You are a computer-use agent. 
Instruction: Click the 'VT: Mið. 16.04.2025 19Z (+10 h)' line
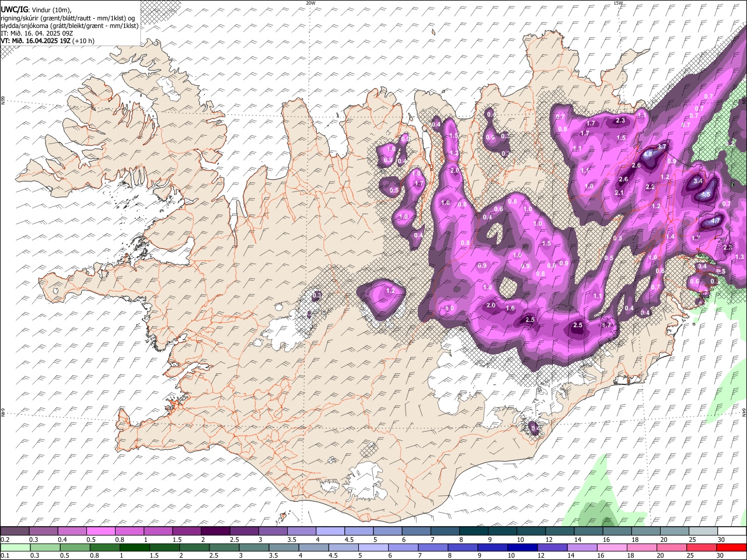[x=48, y=41]
